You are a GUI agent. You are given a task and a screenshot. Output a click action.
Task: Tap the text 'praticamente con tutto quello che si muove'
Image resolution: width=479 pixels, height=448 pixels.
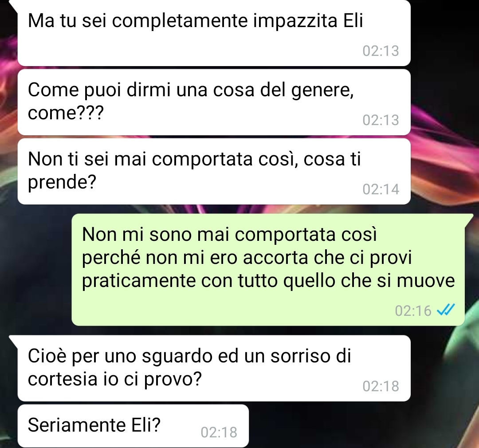[x=268, y=280]
